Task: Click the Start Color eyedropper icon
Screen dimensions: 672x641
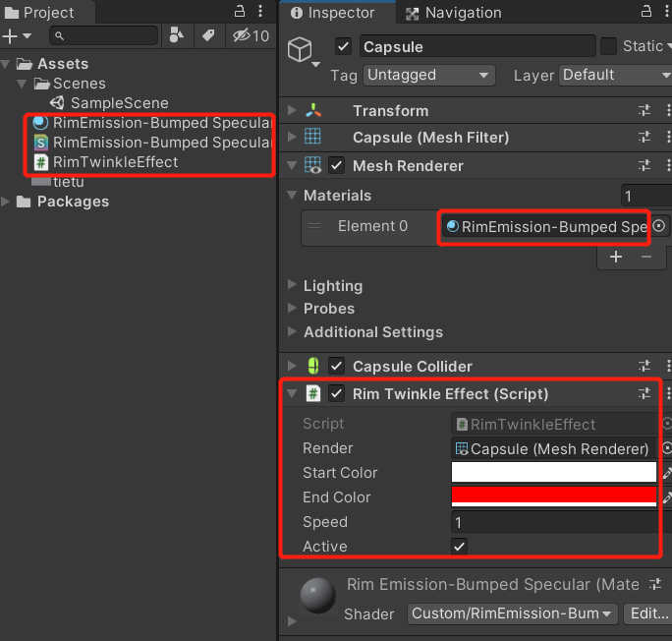Action: pyautogui.click(x=667, y=473)
